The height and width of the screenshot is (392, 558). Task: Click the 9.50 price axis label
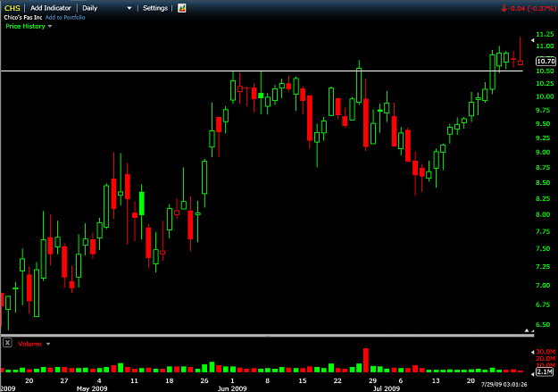point(543,124)
